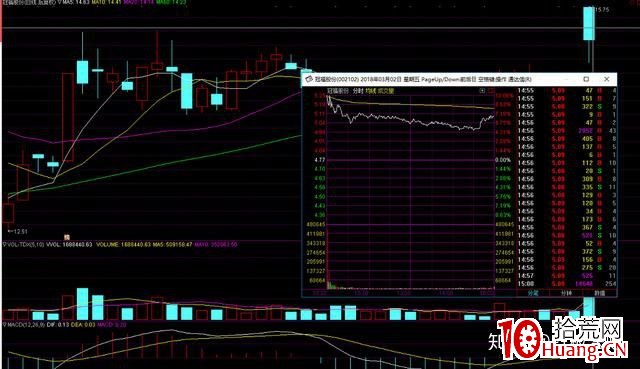Image resolution: width=640 pixels, height=369 pixels.
Task: Select the tick row with volume 2952
Action: (x=567, y=131)
